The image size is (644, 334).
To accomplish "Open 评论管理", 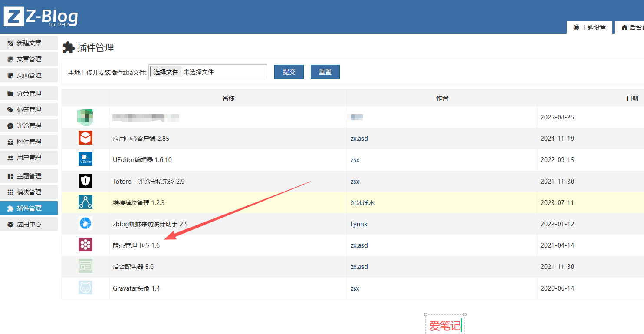I will tap(29, 126).
